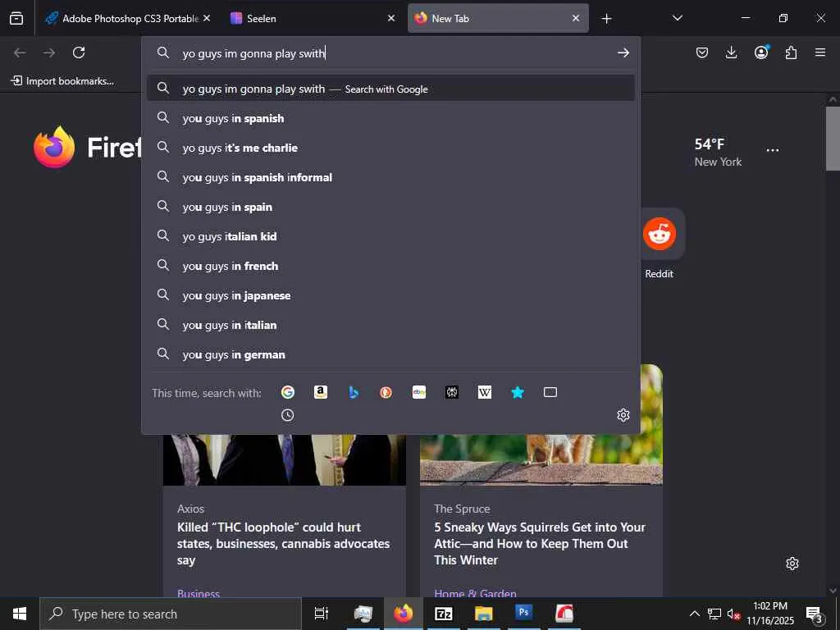Screen dimensions: 840x630
Task: Search bookmarks with the blue star icon
Action: (518, 392)
